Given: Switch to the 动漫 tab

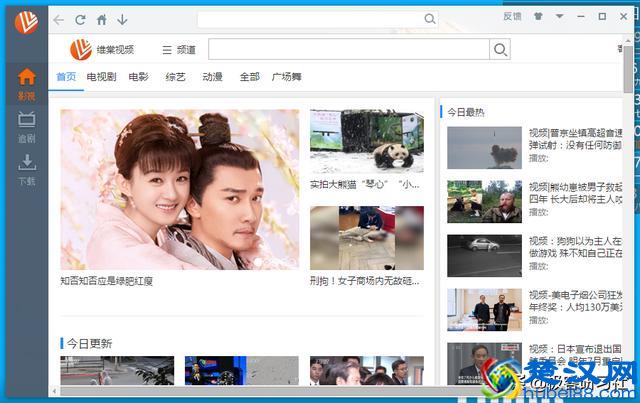Looking at the screenshot, I should (x=213, y=77).
